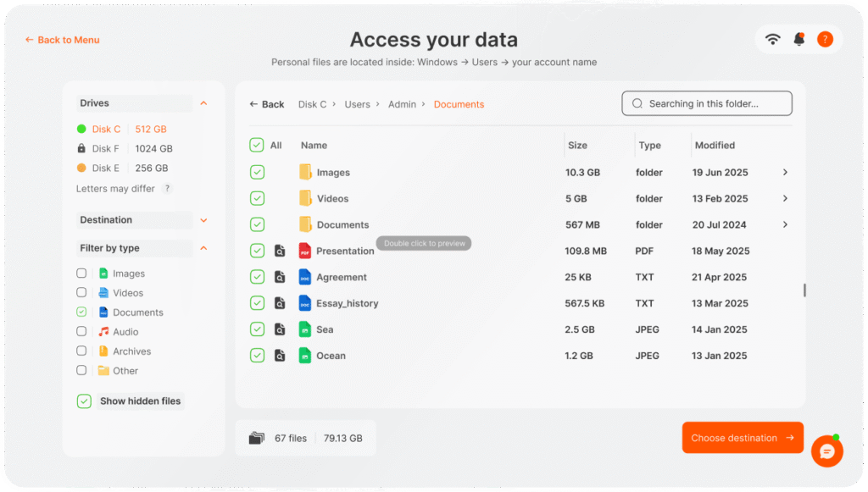Click the preview icon beside Ocean file
868x492 pixels.
coord(280,356)
